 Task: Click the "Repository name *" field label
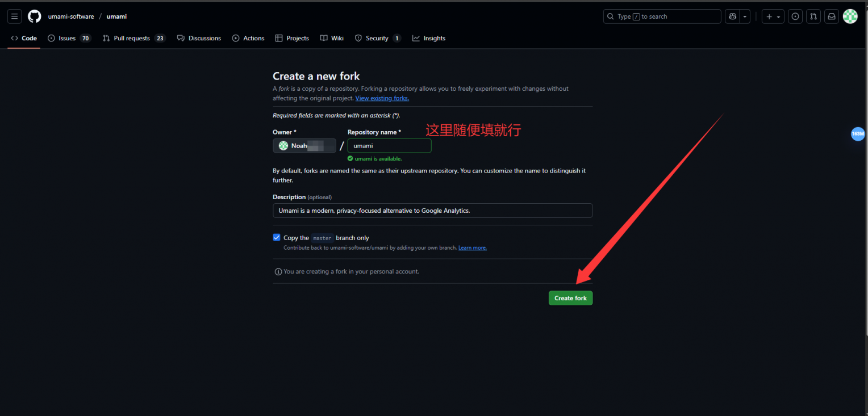click(x=374, y=132)
